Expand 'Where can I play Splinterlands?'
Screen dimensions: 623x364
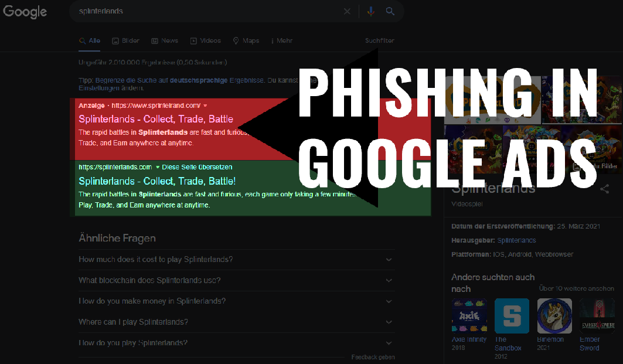(237, 322)
